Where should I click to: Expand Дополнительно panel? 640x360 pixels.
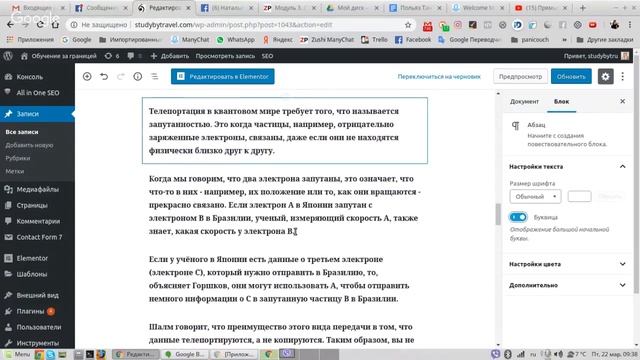tap(568, 285)
